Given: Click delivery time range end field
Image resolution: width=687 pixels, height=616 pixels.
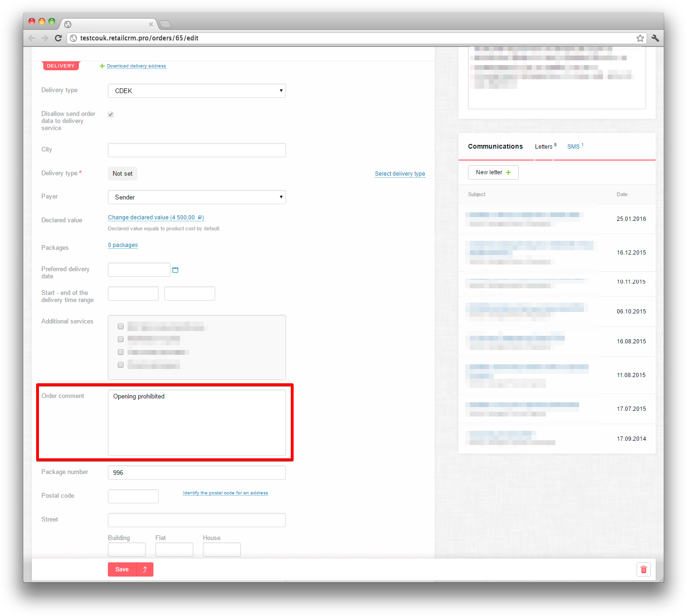Looking at the screenshot, I should click(190, 294).
